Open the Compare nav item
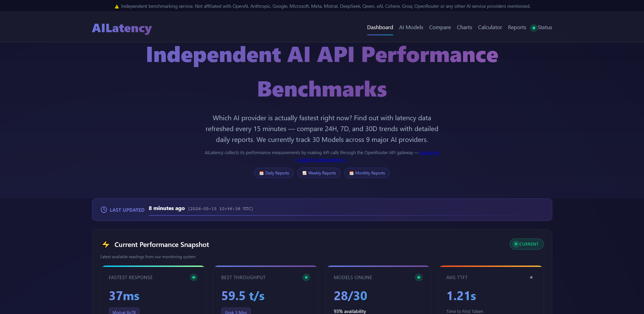The height and width of the screenshot is (314, 644). coord(440,27)
